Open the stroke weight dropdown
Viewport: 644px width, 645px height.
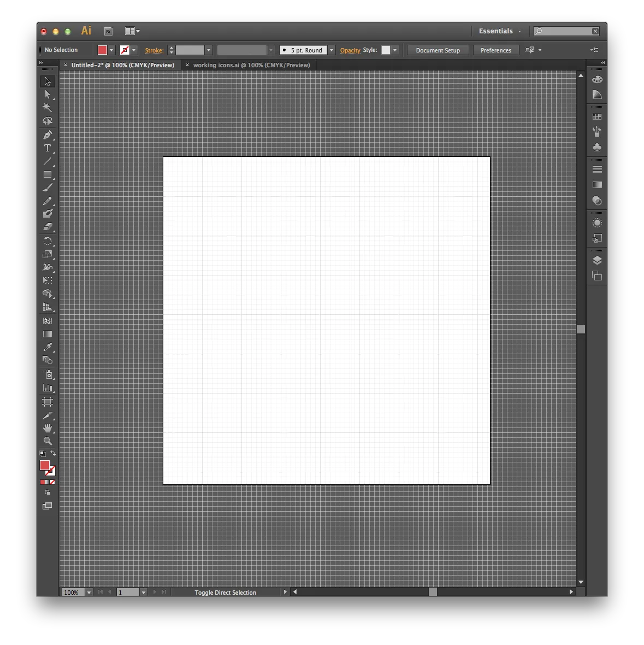coord(209,50)
